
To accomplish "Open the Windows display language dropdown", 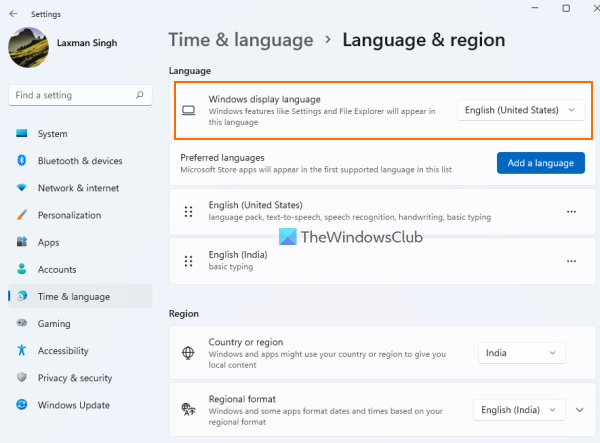I will tap(521, 110).
